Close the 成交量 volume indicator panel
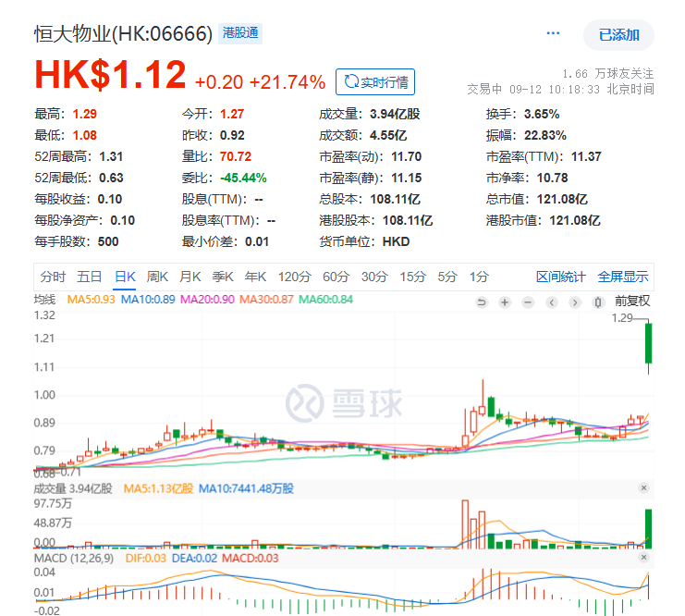The width and height of the screenshot is (685, 616). (643, 488)
